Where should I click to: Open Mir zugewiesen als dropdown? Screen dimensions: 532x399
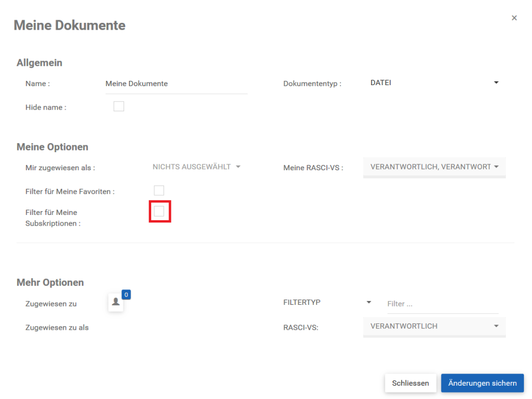point(196,167)
